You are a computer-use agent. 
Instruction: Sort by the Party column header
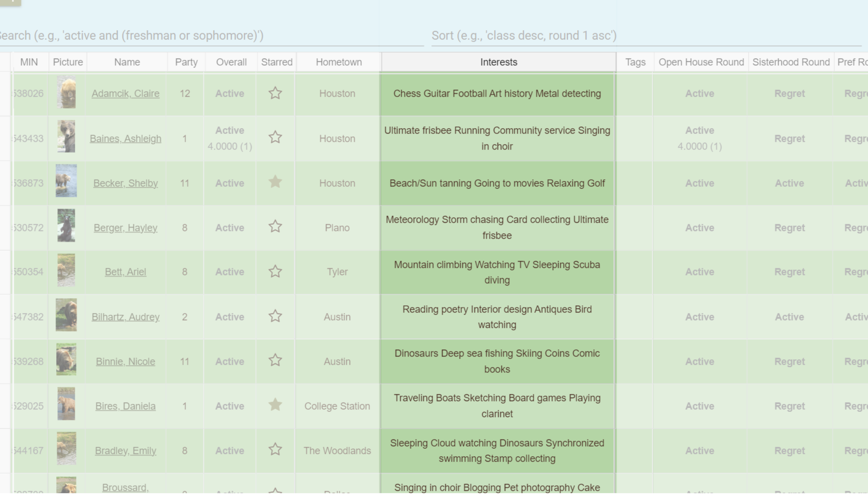click(x=186, y=62)
